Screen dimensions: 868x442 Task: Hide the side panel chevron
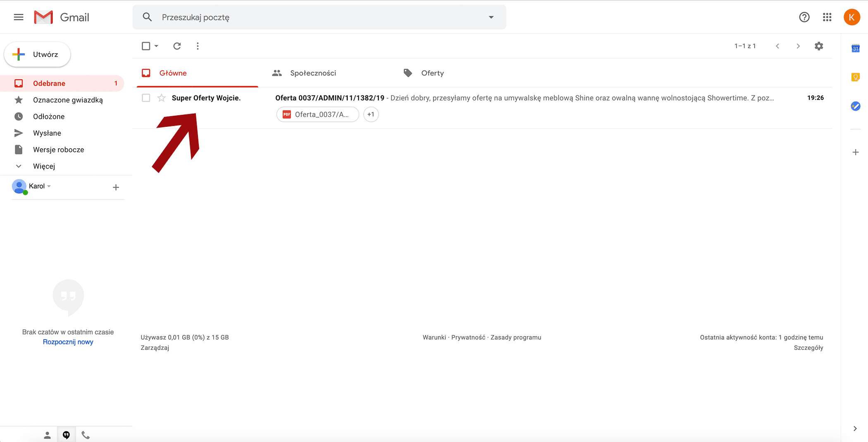pos(855,428)
